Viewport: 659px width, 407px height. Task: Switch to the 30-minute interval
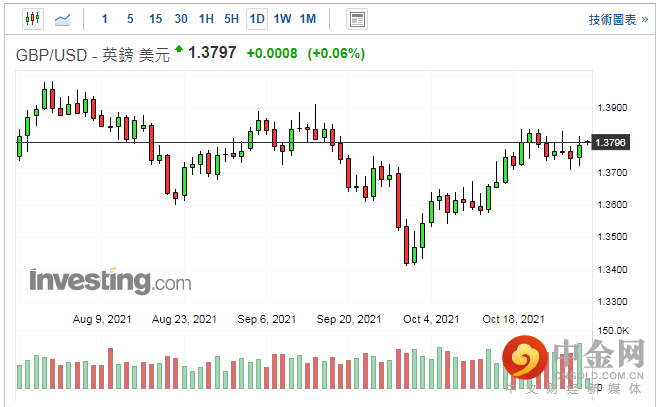(180, 19)
